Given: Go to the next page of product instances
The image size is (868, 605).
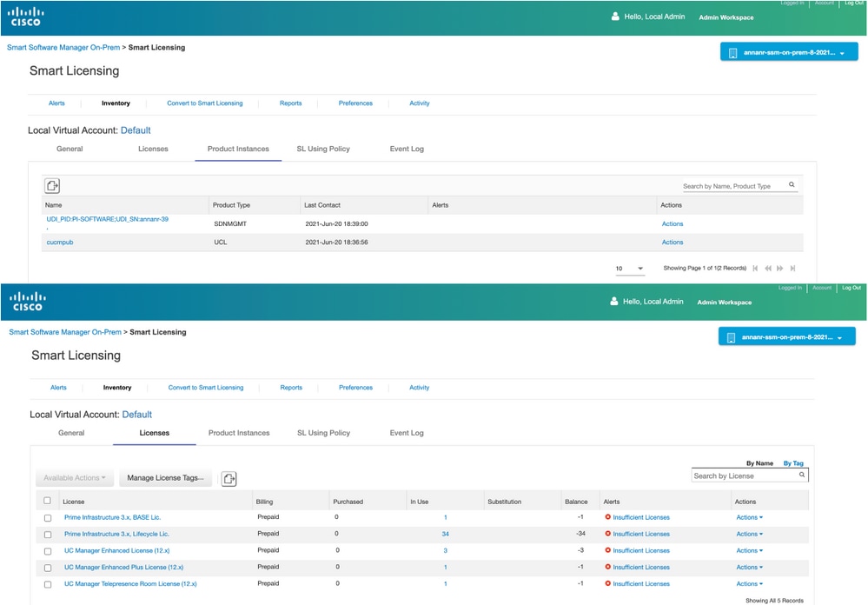Looking at the screenshot, I should click(x=780, y=269).
